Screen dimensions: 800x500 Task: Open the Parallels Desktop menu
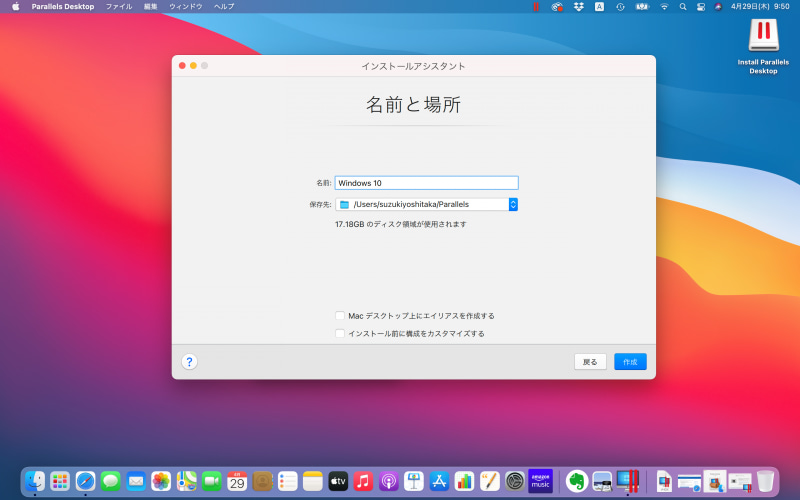[63, 7]
